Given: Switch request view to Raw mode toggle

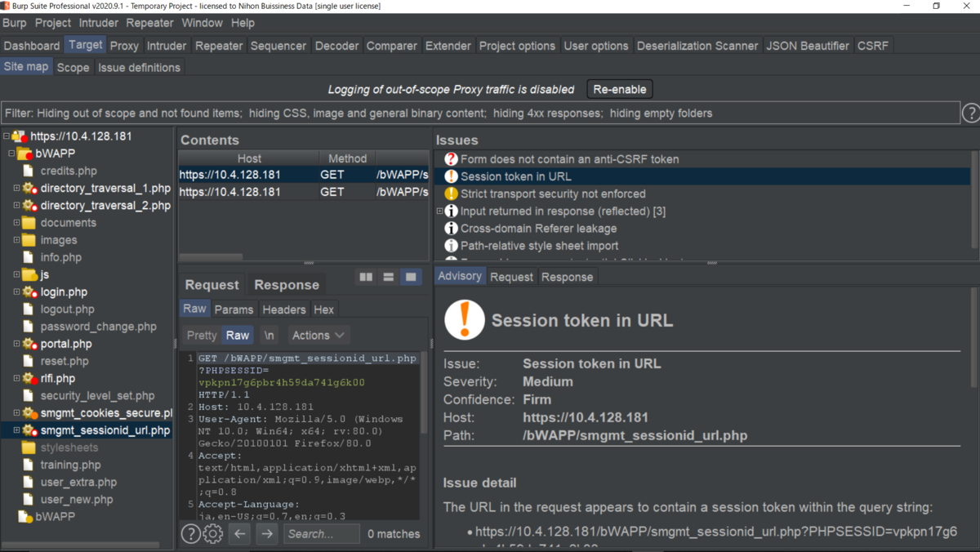Looking at the screenshot, I should tap(238, 336).
